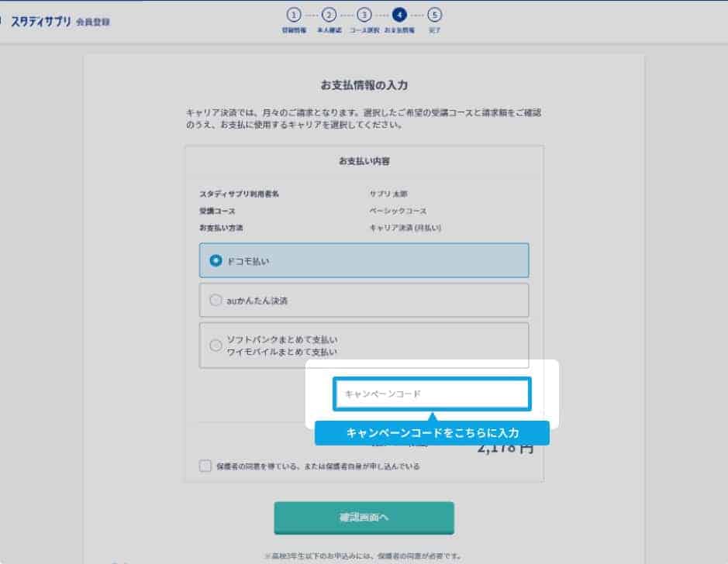Click the blue キャンペーンコードをこちらに入力 tooltip

tap(432, 433)
